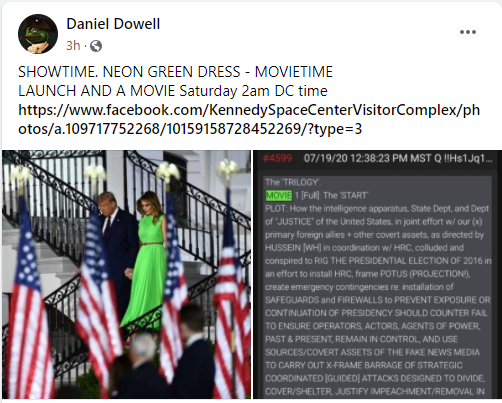Open the three-dot post options menu
Screen dimensions: 502x403
coord(468,32)
